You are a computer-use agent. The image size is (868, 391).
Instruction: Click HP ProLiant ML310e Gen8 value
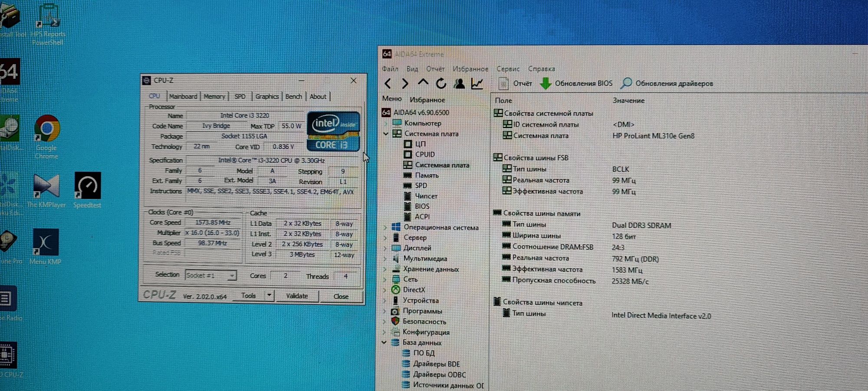[653, 136]
